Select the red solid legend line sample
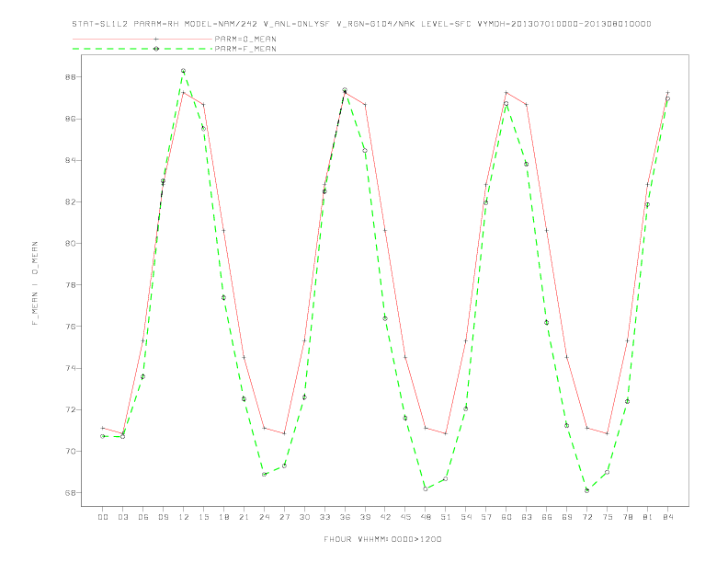728x563 pixels. coord(142,39)
